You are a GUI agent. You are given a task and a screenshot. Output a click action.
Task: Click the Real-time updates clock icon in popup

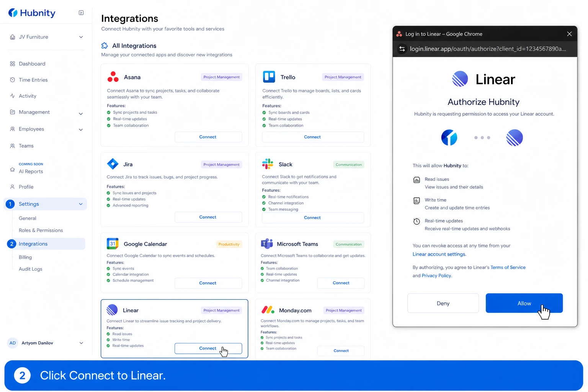416,221
